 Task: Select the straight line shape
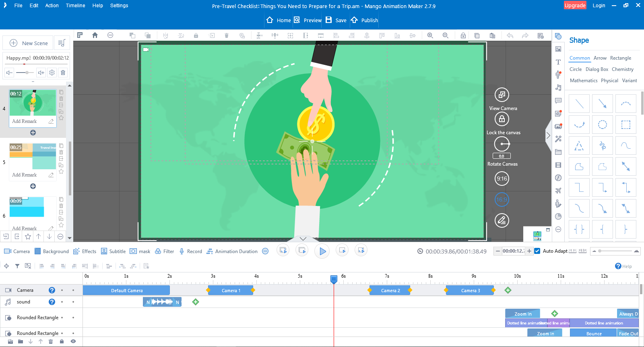coord(579,104)
